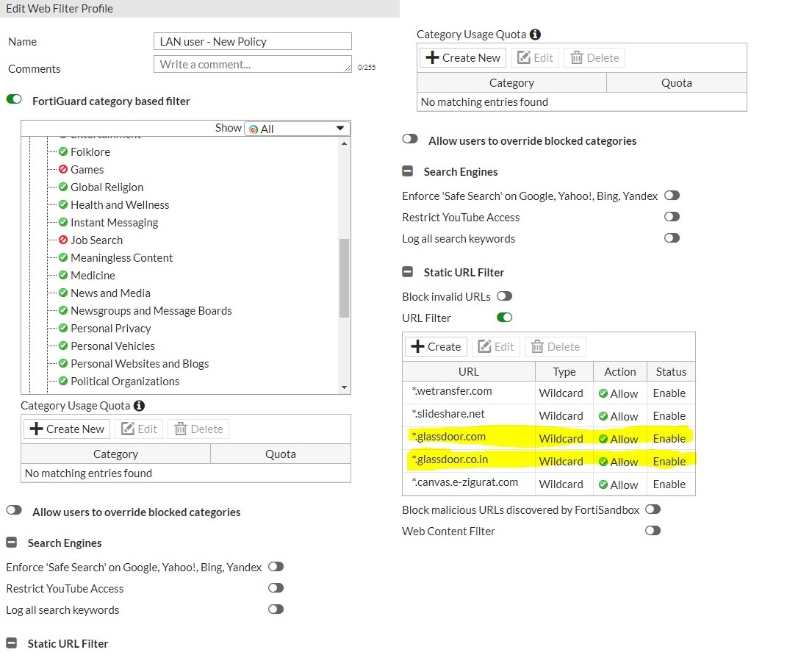Click the info icon beside left Category Usage Quota
This screenshot has height=669, width=812.
click(139, 406)
